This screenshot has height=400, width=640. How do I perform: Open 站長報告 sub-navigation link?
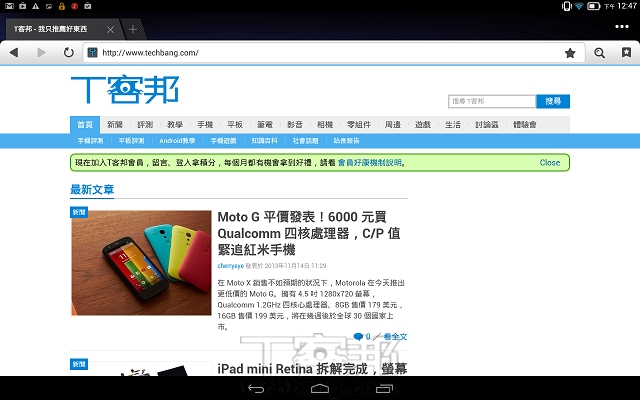[x=347, y=141]
